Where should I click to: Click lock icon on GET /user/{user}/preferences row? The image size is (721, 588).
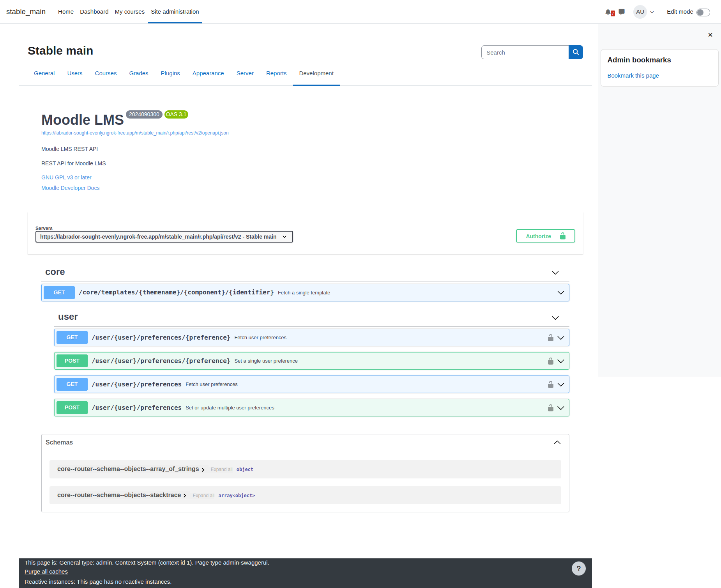coord(550,384)
